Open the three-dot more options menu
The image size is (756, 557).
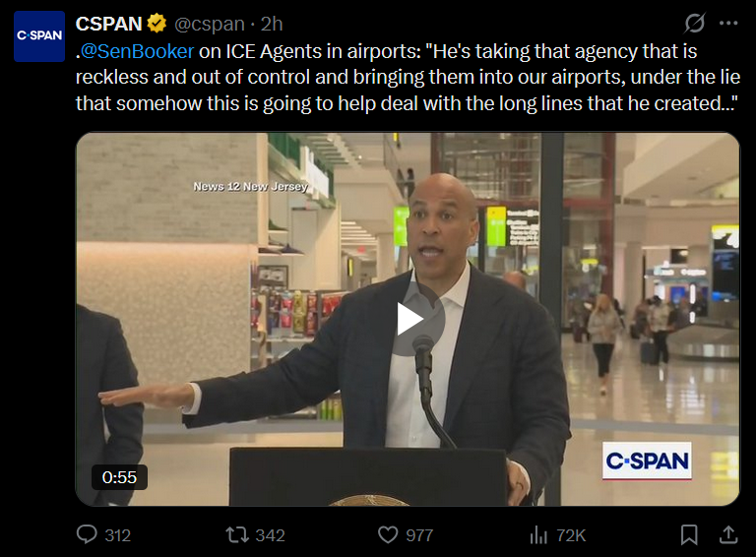[x=728, y=24]
